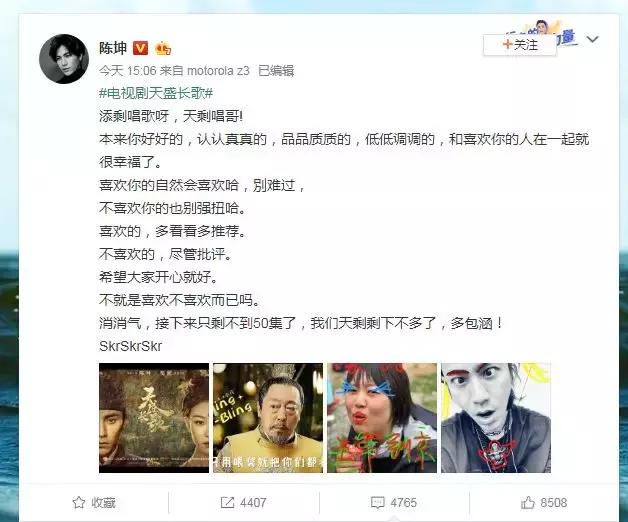
Task: Follow the user with 关注 button
Action: [520, 45]
